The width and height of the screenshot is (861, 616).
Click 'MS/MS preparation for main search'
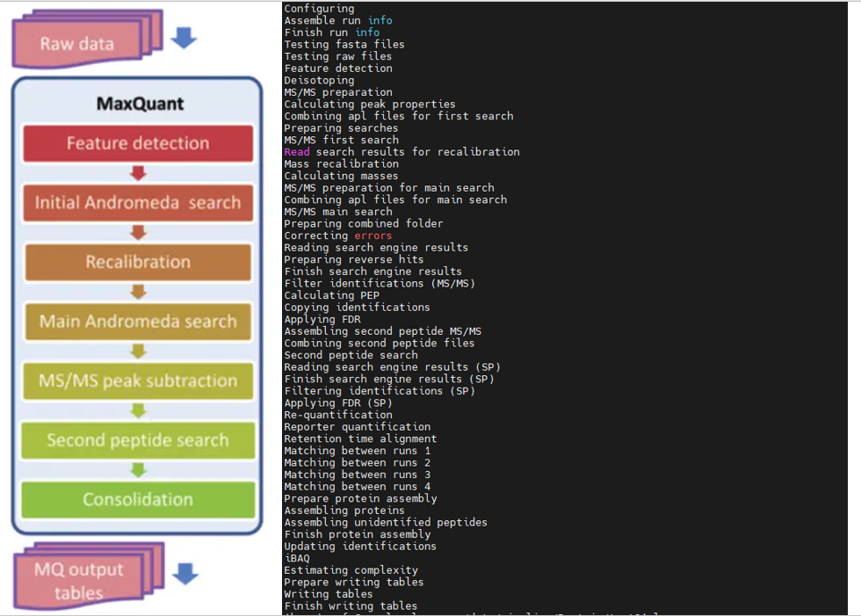pos(389,188)
